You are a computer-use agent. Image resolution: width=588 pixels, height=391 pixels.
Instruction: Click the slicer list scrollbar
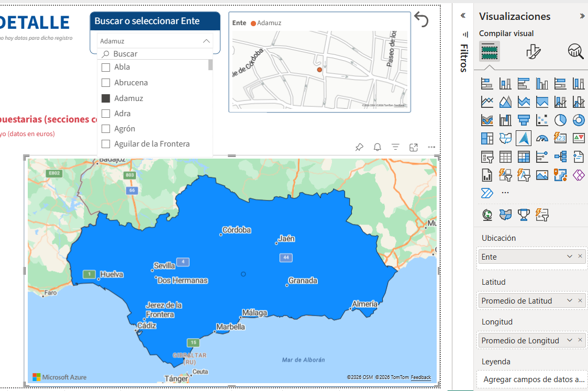[210, 65]
